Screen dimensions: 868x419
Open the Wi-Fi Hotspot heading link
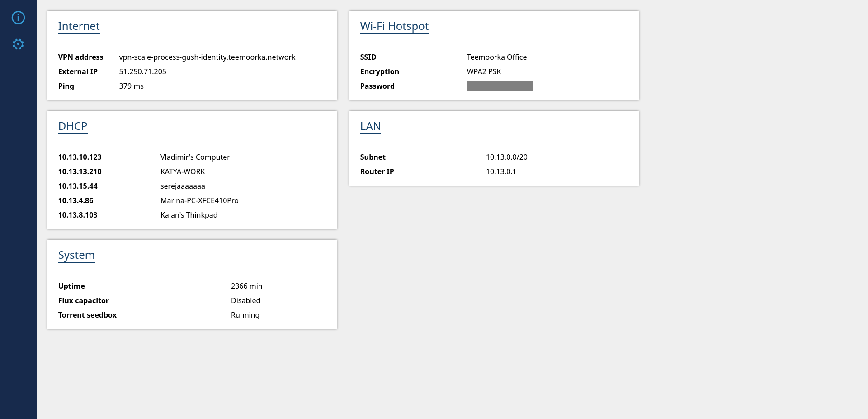click(394, 26)
